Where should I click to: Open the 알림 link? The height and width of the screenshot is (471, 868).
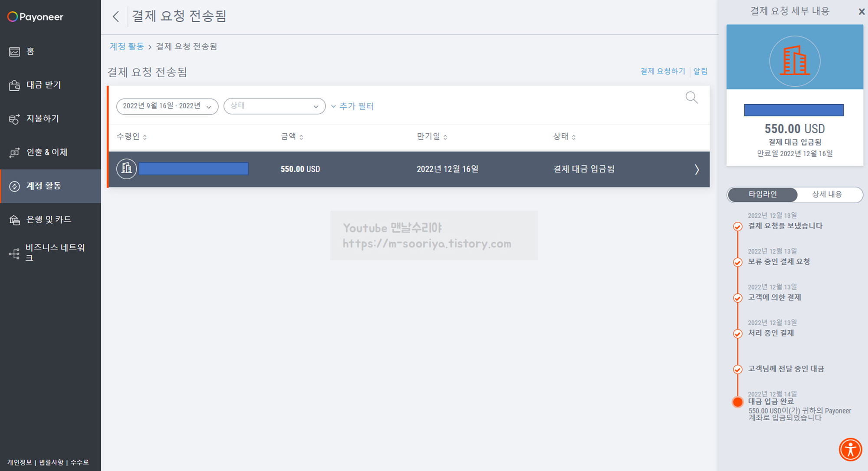tap(700, 71)
